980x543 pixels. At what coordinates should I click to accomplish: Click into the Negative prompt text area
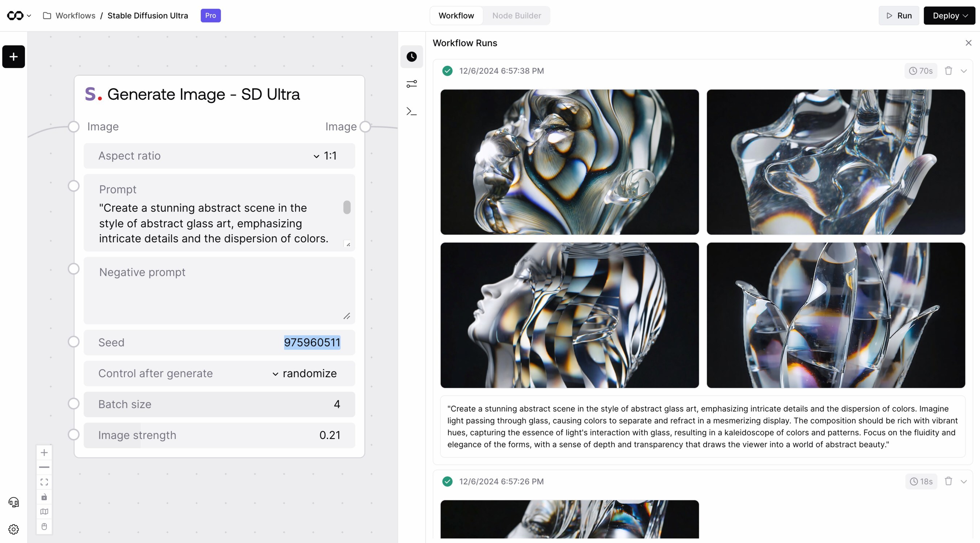pyautogui.click(x=219, y=291)
